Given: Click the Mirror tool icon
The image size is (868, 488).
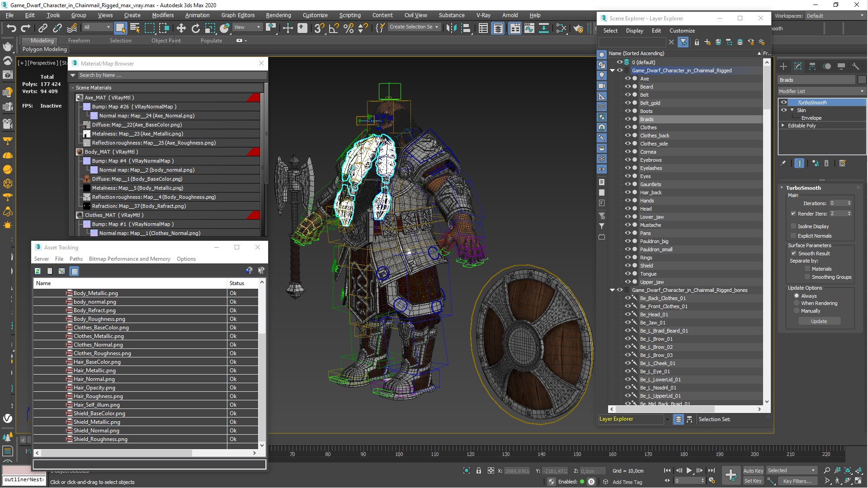Looking at the screenshot, I should 451,28.
